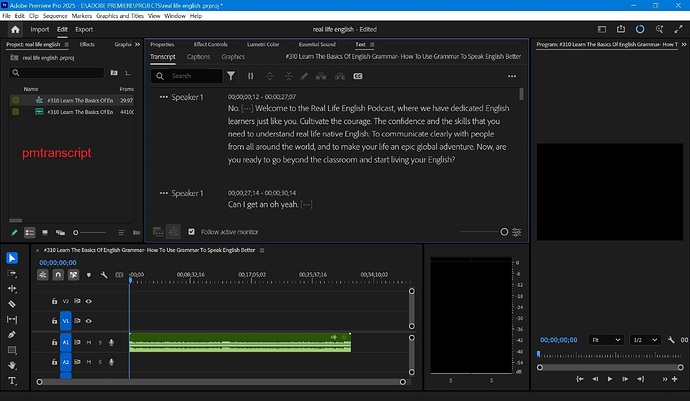
Task: Toggle full screen video icon in header
Action: click(x=678, y=29)
